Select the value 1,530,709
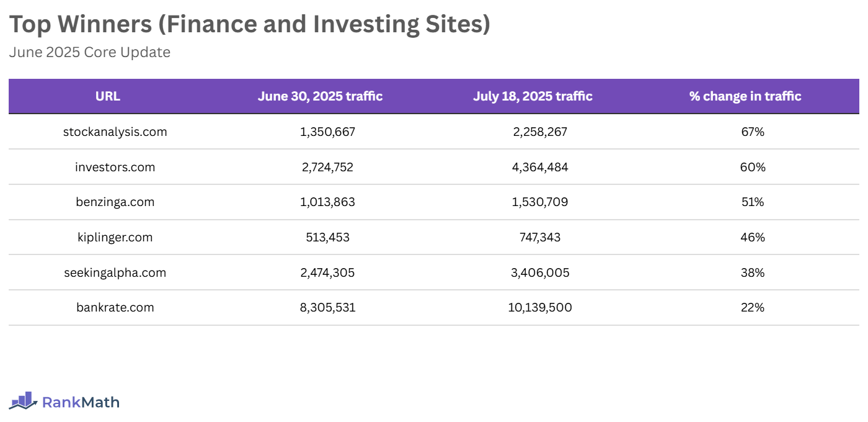 (540, 202)
